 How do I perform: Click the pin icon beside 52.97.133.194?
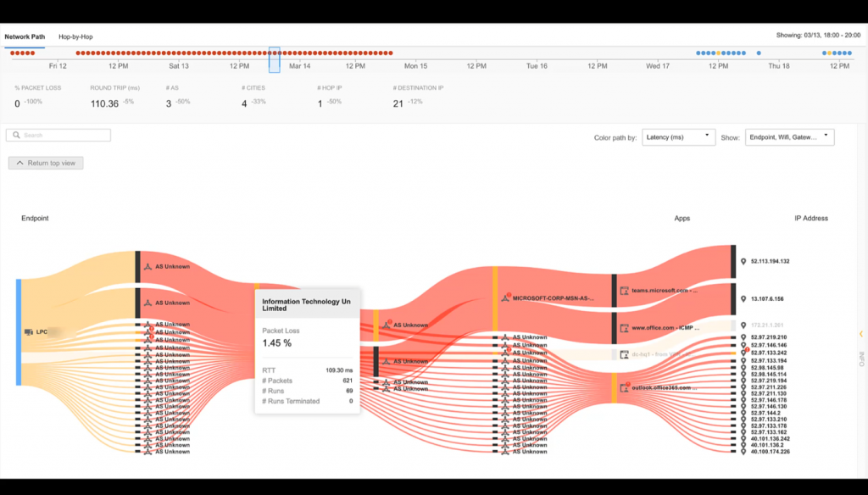(x=743, y=361)
